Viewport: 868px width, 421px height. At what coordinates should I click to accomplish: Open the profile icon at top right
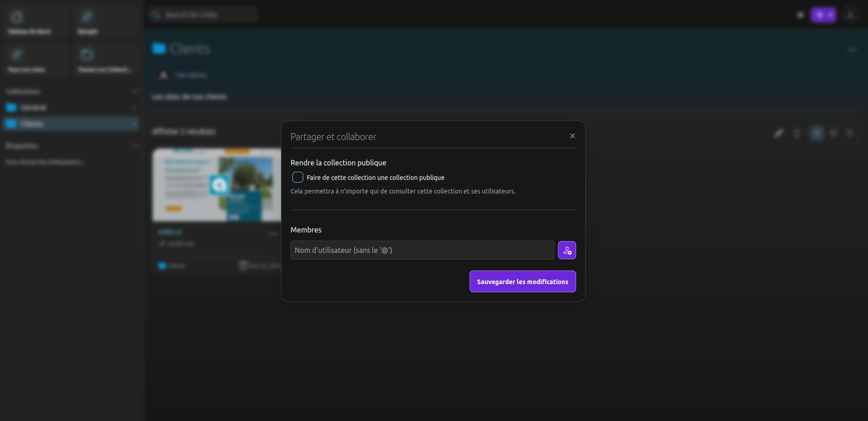coord(850,15)
